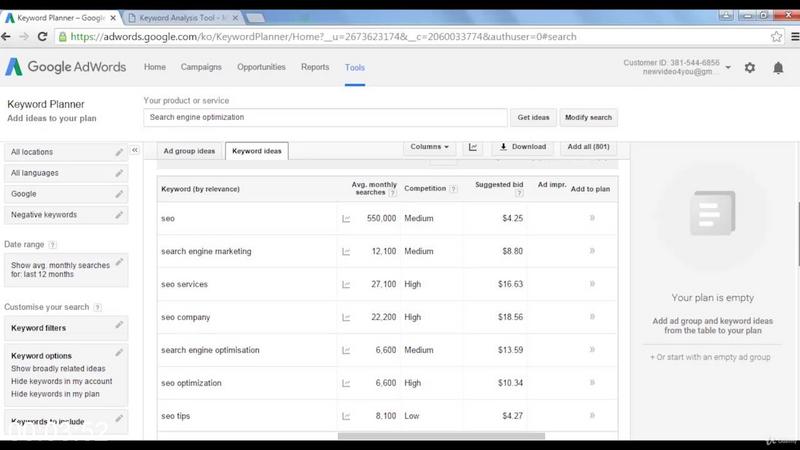Open the Reports menu
Image resolution: width=800 pixels, height=450 pixels.
coord(315,67)
